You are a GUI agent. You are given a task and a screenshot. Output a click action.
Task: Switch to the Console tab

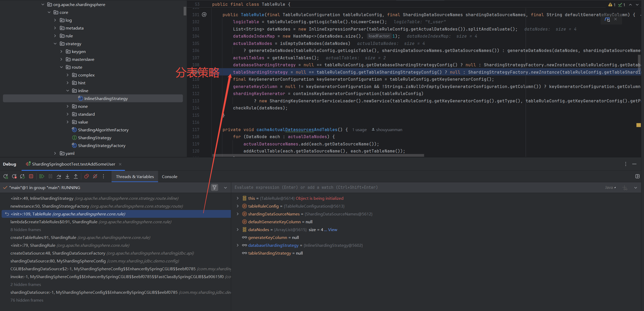coord(170,177)
